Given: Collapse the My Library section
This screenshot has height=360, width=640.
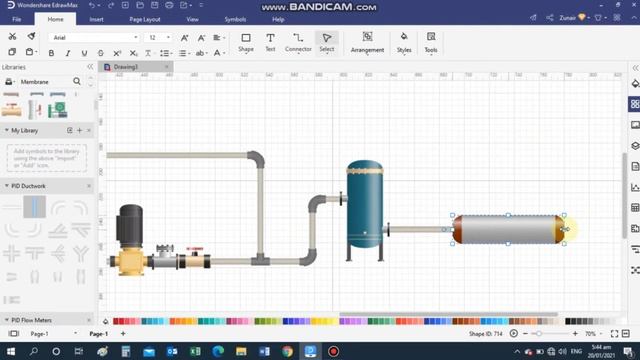Looking at the screenshot, I should coord(7,130).
